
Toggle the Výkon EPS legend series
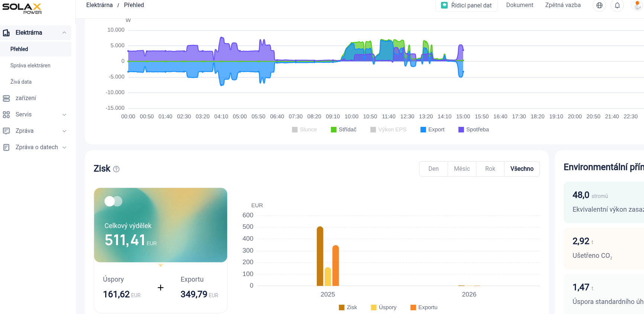click(388, 129)
